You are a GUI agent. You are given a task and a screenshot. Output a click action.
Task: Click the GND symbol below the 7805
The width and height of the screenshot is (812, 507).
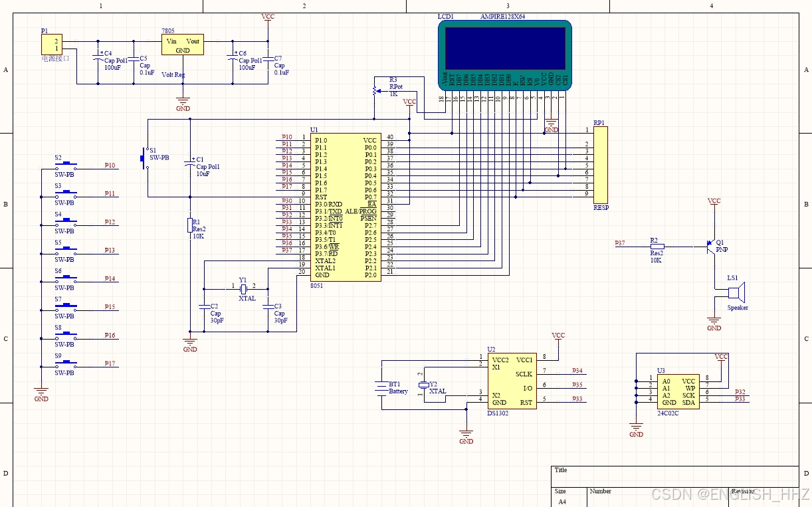pos(183,103)
